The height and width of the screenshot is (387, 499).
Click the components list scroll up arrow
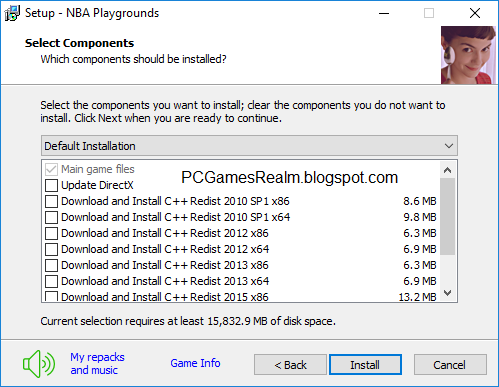(x=448, y=170)
